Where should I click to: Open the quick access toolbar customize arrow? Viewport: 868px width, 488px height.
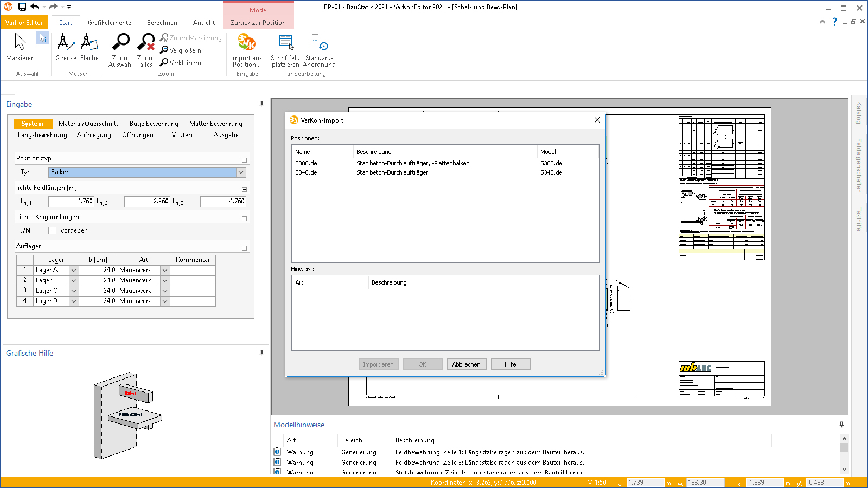(x=69, y=7)
